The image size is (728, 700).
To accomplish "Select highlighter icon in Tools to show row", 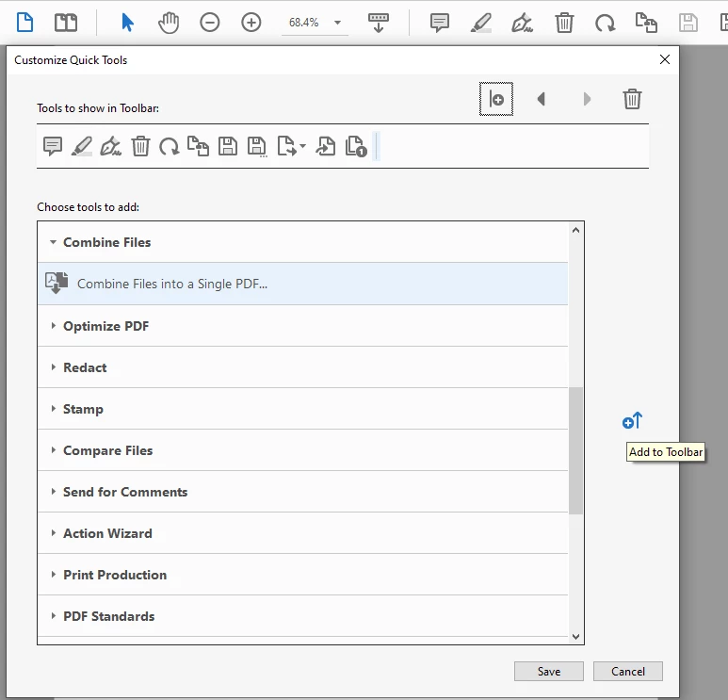I will 82,146.
